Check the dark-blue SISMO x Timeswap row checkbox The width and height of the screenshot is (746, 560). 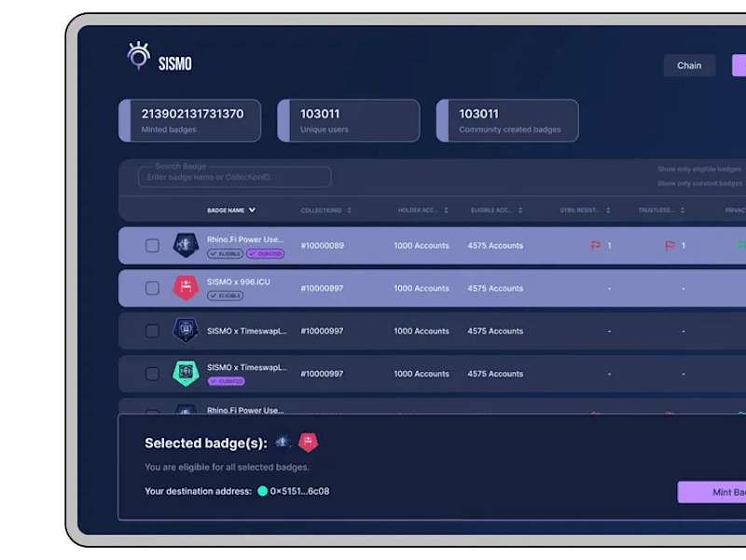click(x=152, y=331)
